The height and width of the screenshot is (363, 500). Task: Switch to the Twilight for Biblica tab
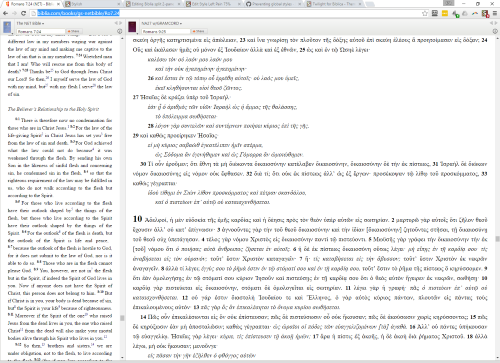click(x=333, y=4)
